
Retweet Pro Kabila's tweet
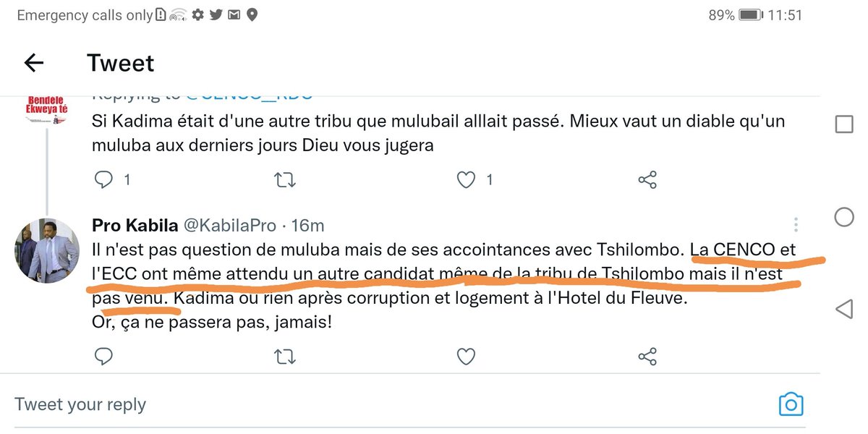pos(286,356)
